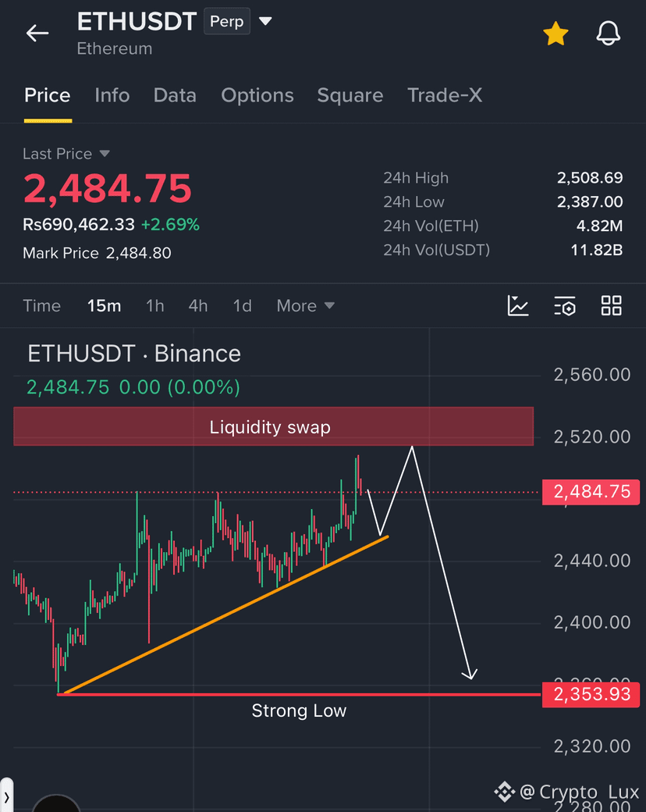This screenshot has width=646, height=812.
Task: Go back with the left arrow
Action: [37, 33]
